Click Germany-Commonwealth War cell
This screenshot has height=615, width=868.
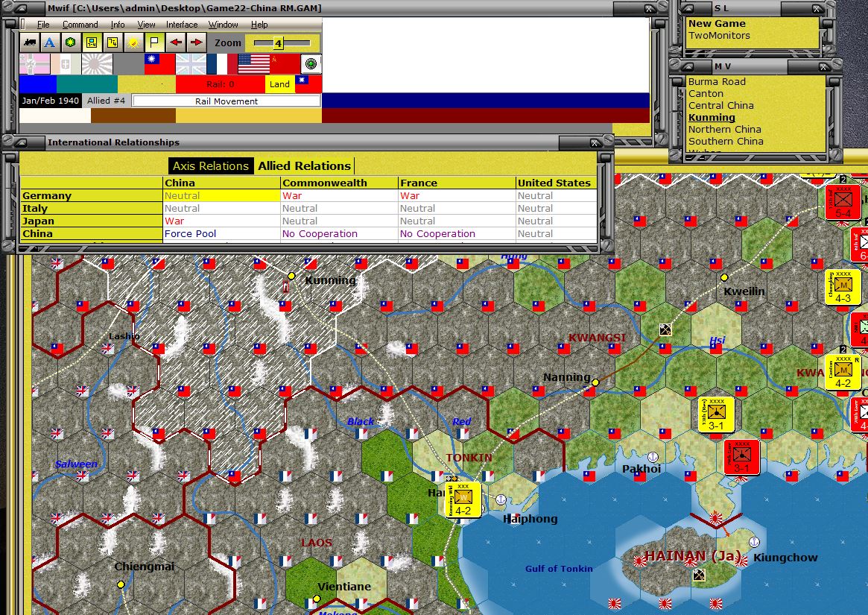coord(339,195)
